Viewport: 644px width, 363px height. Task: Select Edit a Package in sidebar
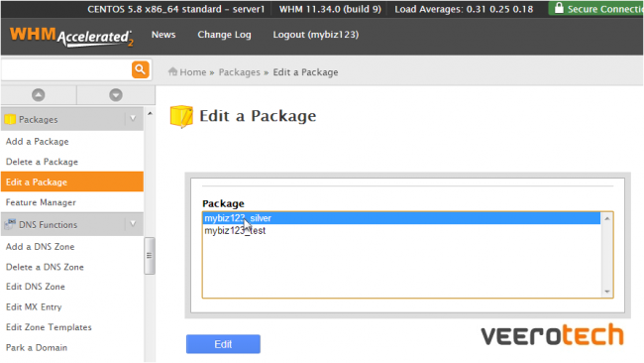tap(72, 181)
